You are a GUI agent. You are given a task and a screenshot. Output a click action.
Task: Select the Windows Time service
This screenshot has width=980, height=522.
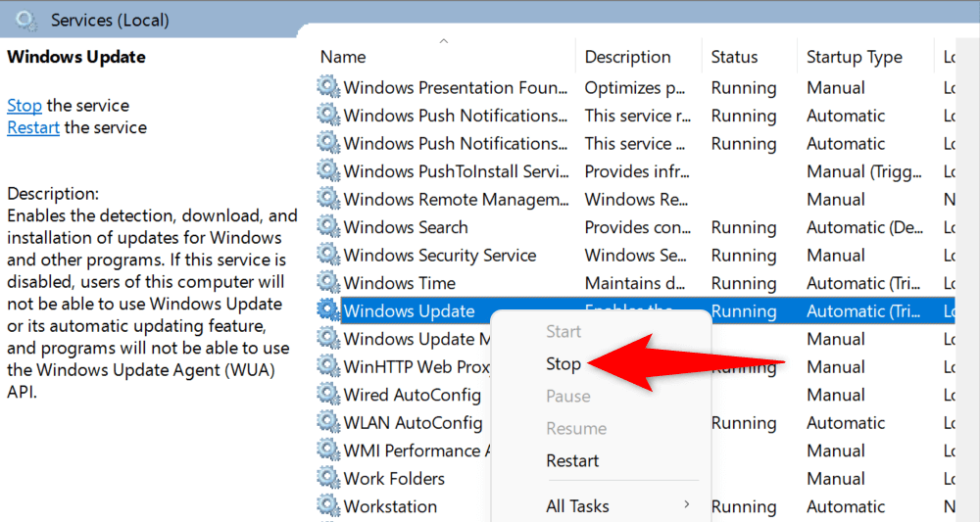point(400,283)
